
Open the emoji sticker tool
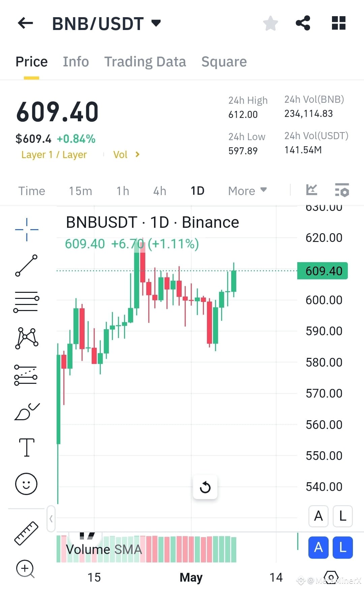pyautogui.click(x=26, y=484)
